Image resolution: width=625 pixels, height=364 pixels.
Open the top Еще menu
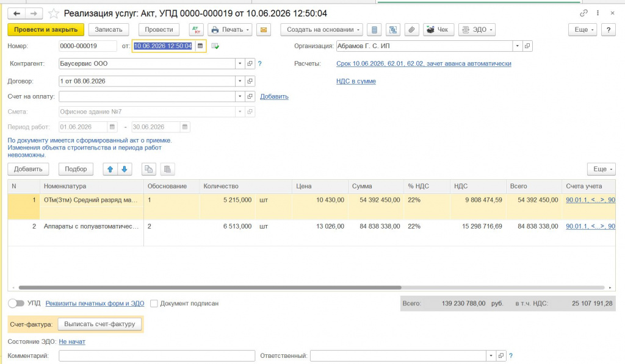coord(582,29)
